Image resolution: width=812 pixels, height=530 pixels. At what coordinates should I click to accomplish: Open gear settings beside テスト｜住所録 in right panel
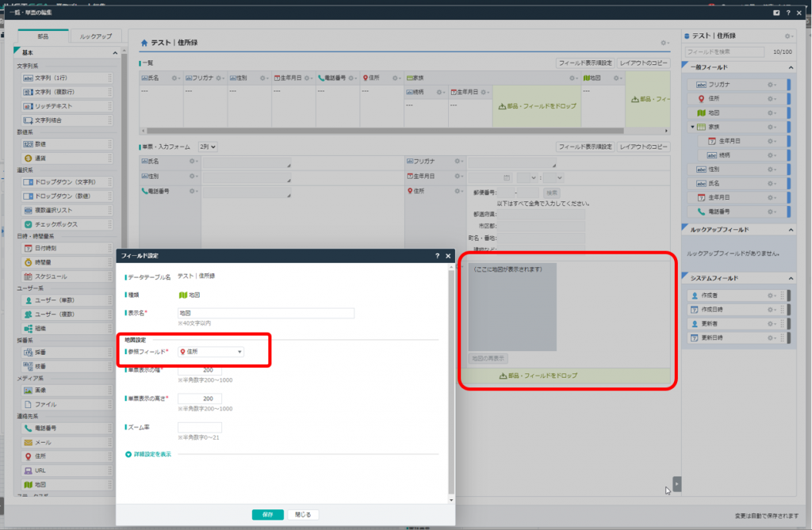[787, 36]
